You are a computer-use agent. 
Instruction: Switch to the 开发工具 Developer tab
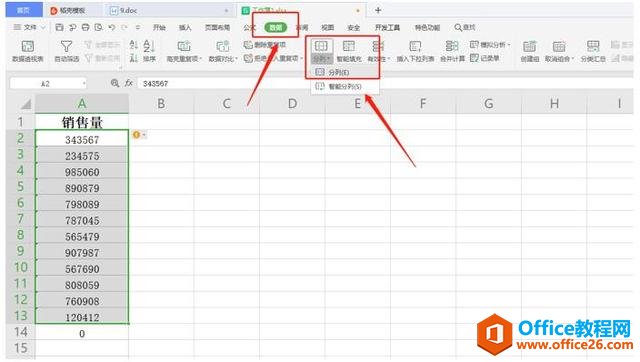click(387, 27)
